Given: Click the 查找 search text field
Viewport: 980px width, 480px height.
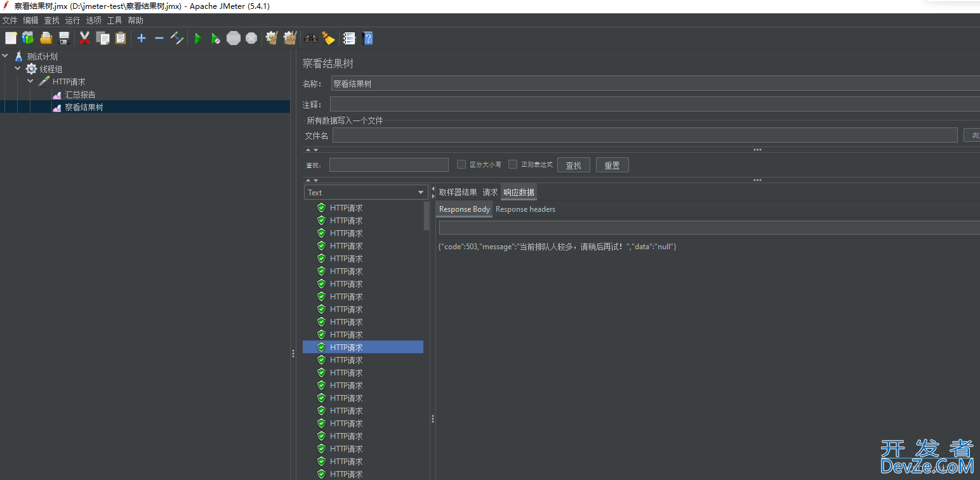Looking at the screenshot, I should (388, 165).
